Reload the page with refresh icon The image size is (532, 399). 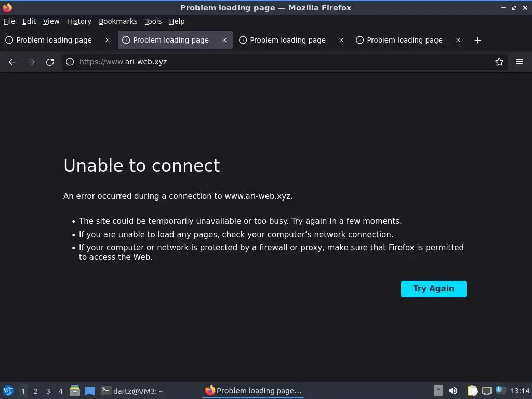pos(50,62)
